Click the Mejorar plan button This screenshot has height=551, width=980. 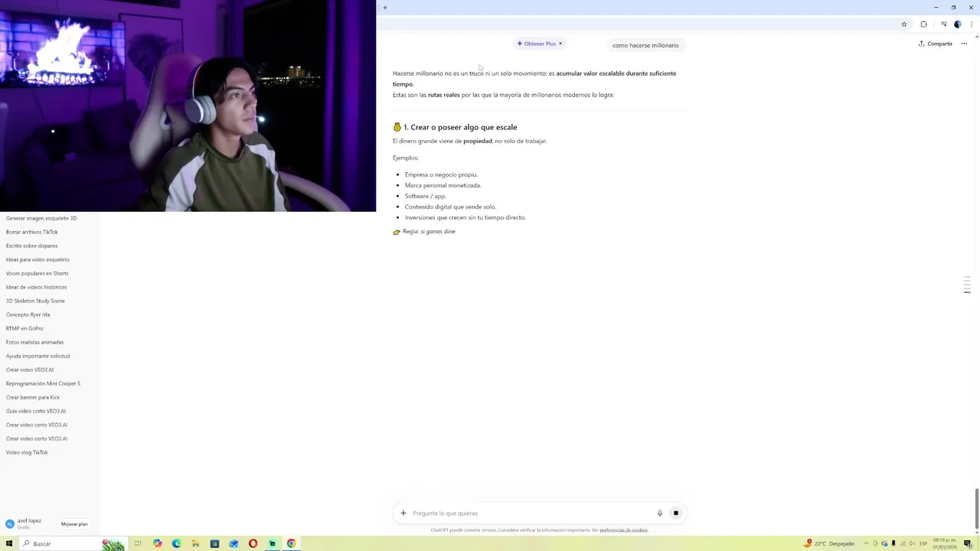point(74,524)
